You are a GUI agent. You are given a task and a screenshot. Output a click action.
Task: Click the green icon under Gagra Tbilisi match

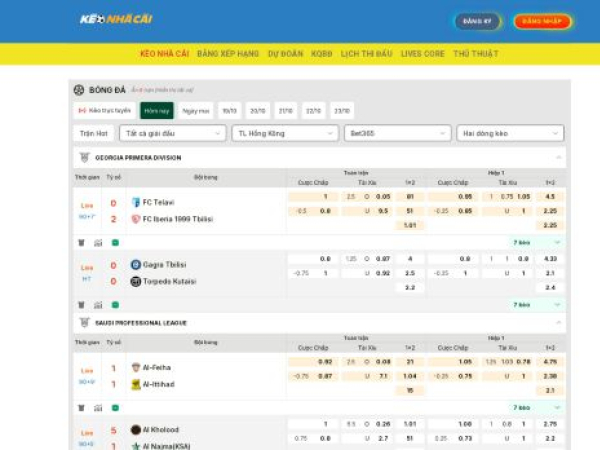[115, 305]
